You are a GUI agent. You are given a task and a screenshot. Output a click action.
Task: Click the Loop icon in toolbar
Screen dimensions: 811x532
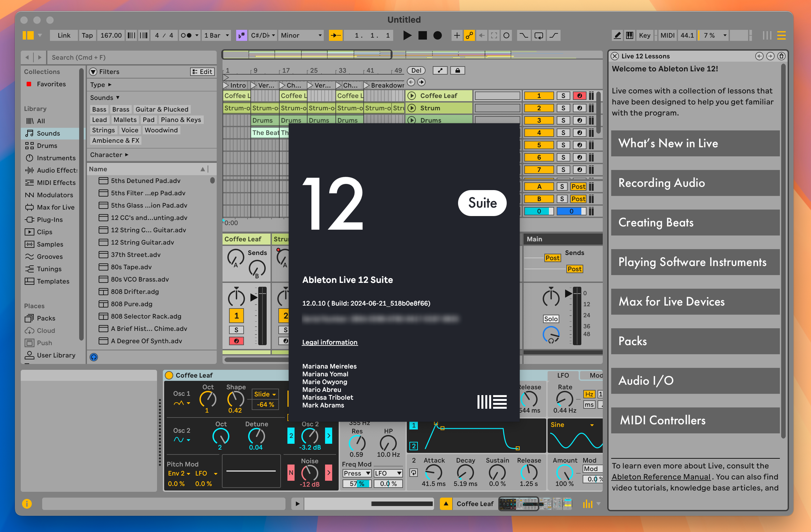(x=537, y=37)
